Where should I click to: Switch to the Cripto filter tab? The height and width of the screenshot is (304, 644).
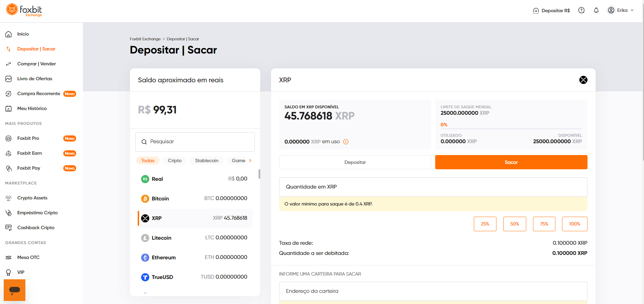(175, 161)
